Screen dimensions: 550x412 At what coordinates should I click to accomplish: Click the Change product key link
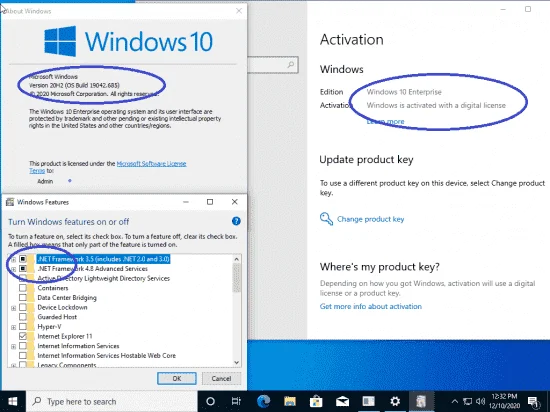[370, 219]
